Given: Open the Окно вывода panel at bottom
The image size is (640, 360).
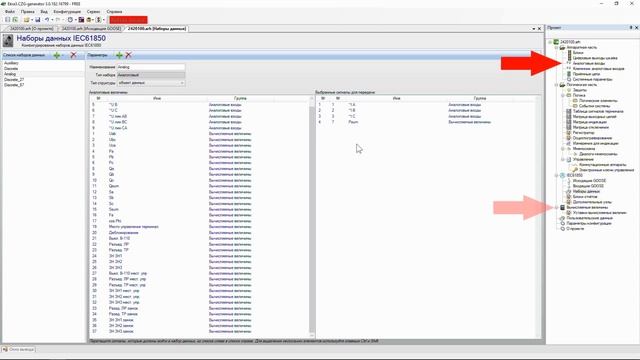Looking at the screenshot, I should 18,349.
